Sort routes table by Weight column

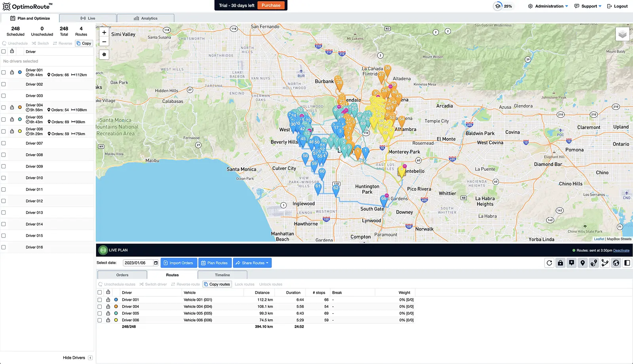[x=404, y=292]
